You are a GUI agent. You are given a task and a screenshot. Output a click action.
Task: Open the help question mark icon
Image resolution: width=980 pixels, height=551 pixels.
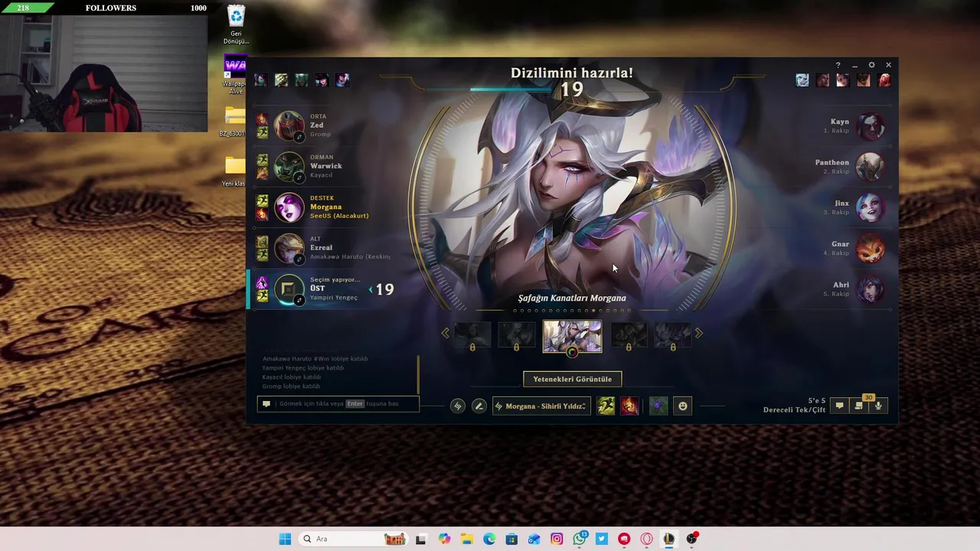(838, 65)
